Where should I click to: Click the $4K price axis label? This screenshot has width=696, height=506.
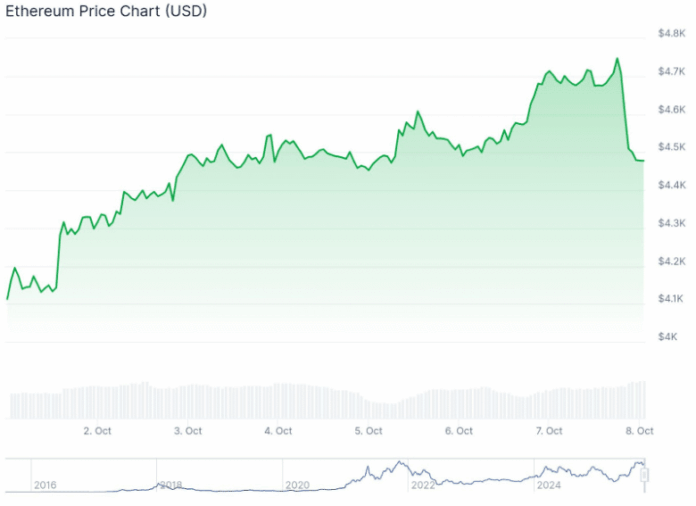[x=667, y=337]
